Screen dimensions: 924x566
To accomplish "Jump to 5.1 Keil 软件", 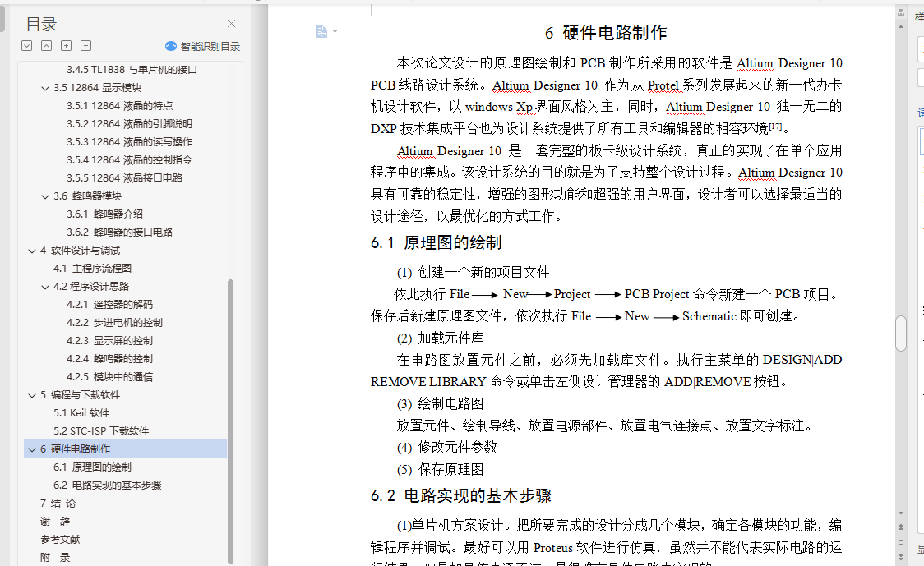I will point(81,413).
